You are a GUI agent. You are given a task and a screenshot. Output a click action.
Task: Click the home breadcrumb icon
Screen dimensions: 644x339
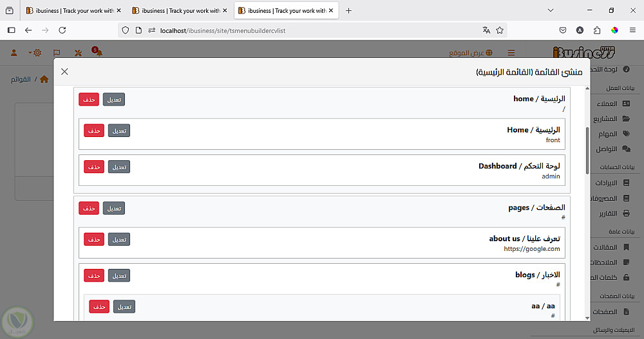coord(44,80)
